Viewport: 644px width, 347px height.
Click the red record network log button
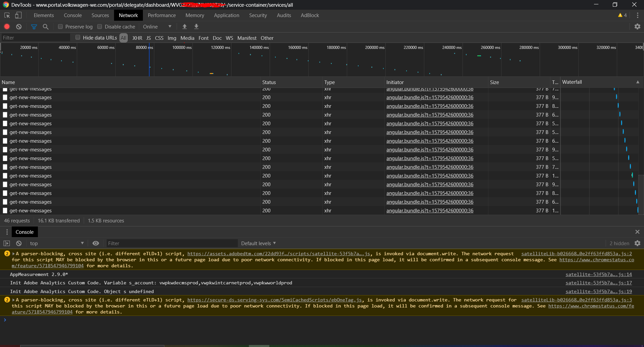[x=7, y=26]
